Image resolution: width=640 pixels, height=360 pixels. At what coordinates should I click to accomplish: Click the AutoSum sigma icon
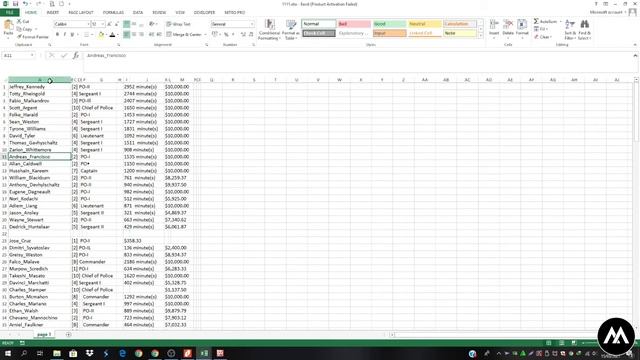pyautogui.click(x=536, y=21)
